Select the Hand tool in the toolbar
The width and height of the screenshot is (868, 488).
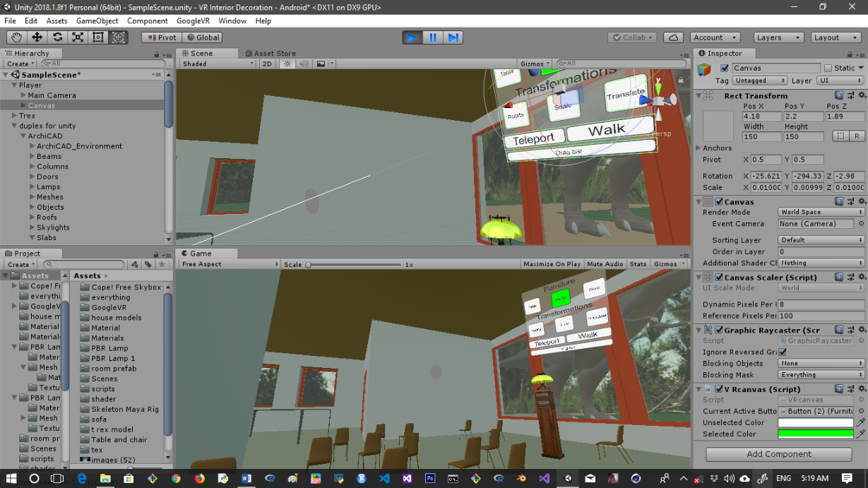(x=17, y=37)
